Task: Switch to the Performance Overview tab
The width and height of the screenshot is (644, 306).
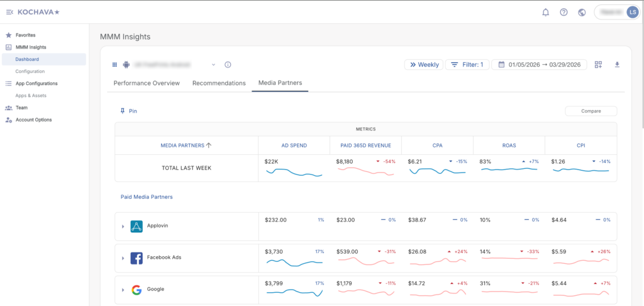Action: [147, 83]
